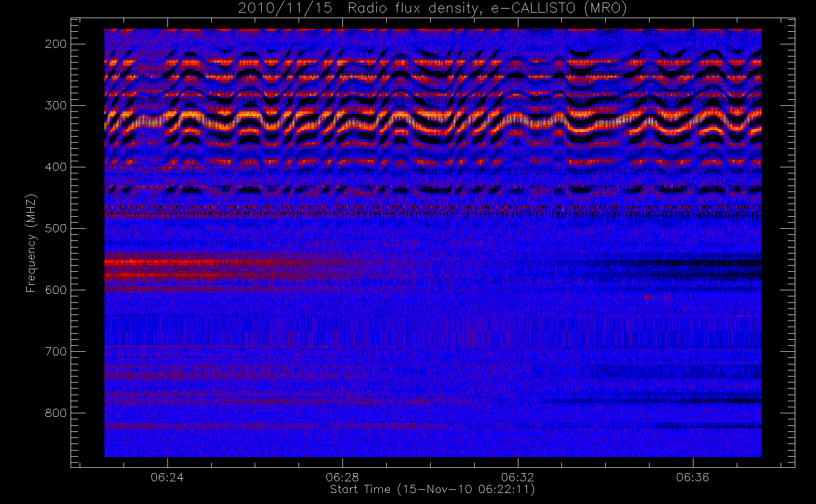The width and height of the screenshot is (816, 504).
Task: Click the 700 frequency tick label
Action: (56, 351)
